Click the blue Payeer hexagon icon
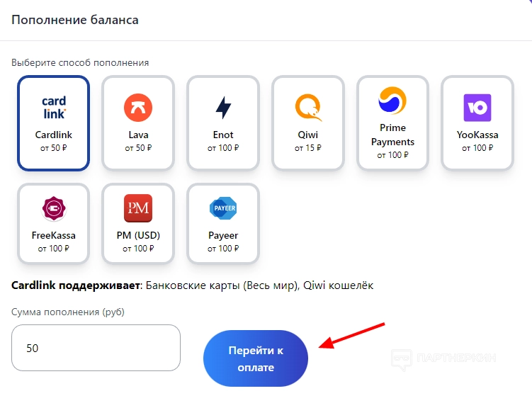Viewport: 532px width, 408px height. [223, 208]
